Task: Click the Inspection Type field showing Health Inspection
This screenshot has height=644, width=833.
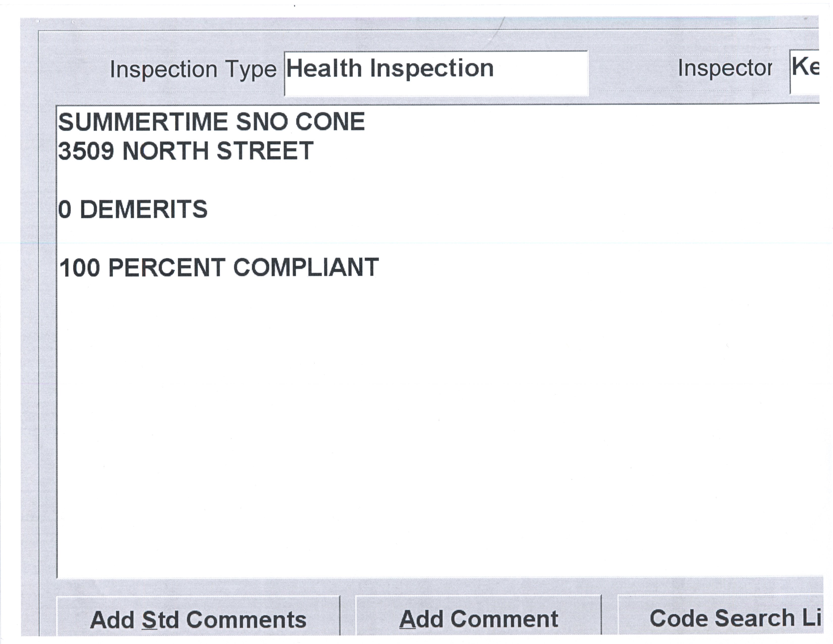Action: [436, 73]
